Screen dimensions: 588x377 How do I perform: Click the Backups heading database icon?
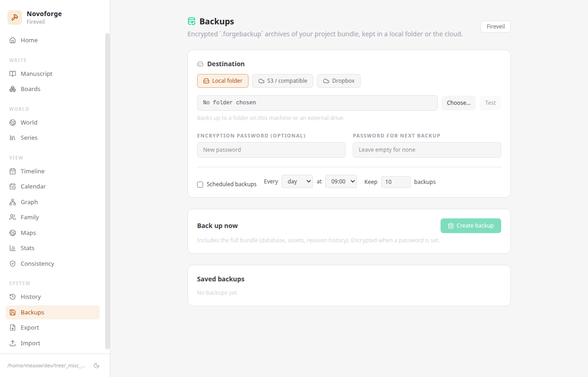192,22
